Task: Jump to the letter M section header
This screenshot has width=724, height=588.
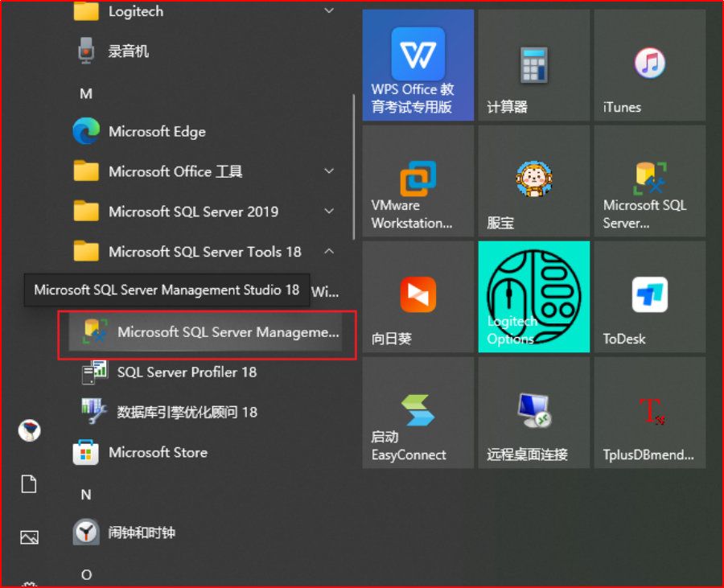Action: [86, 93]
